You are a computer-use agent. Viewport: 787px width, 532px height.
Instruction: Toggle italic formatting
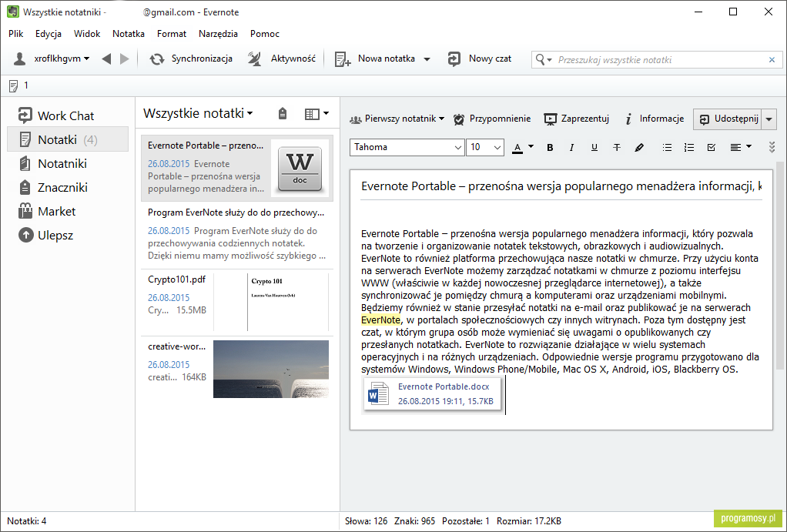point(571,148)
